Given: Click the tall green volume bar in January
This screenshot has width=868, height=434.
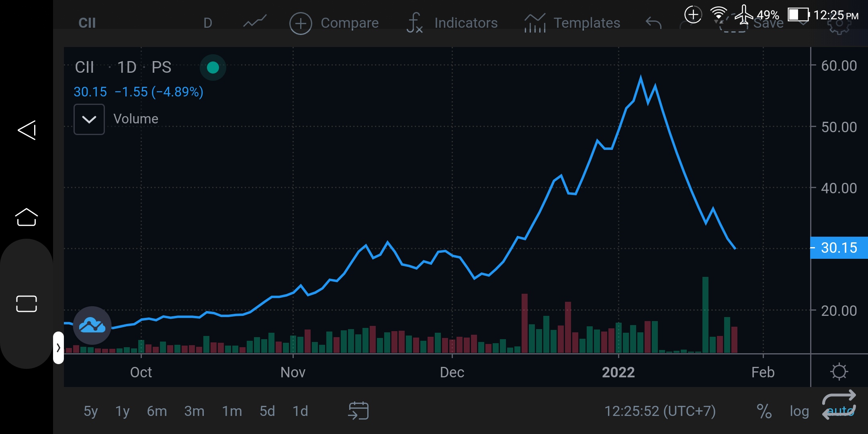Looking at the screenshot, I should point(705,315).
